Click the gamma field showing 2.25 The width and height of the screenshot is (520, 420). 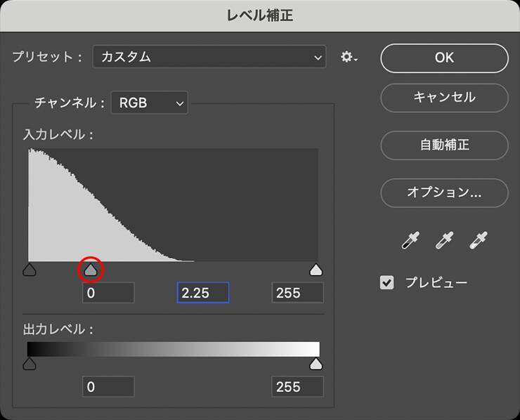(202, 293)
